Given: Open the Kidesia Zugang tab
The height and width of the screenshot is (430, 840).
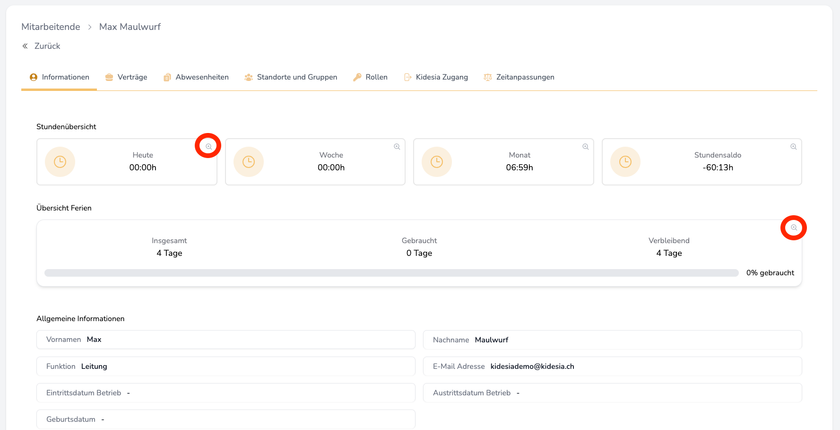Looking at the screenshot, I should (435, 77).
